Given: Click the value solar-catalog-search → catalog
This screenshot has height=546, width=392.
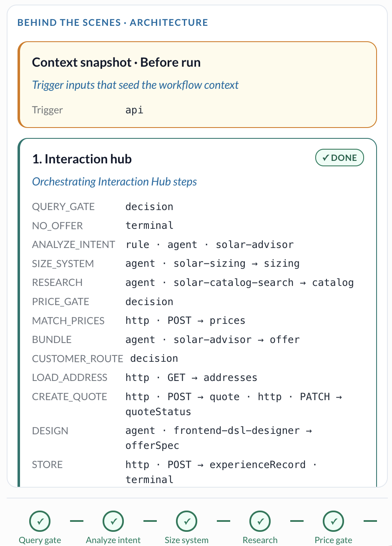Looking at the screenshot, I should click(264, 283).
